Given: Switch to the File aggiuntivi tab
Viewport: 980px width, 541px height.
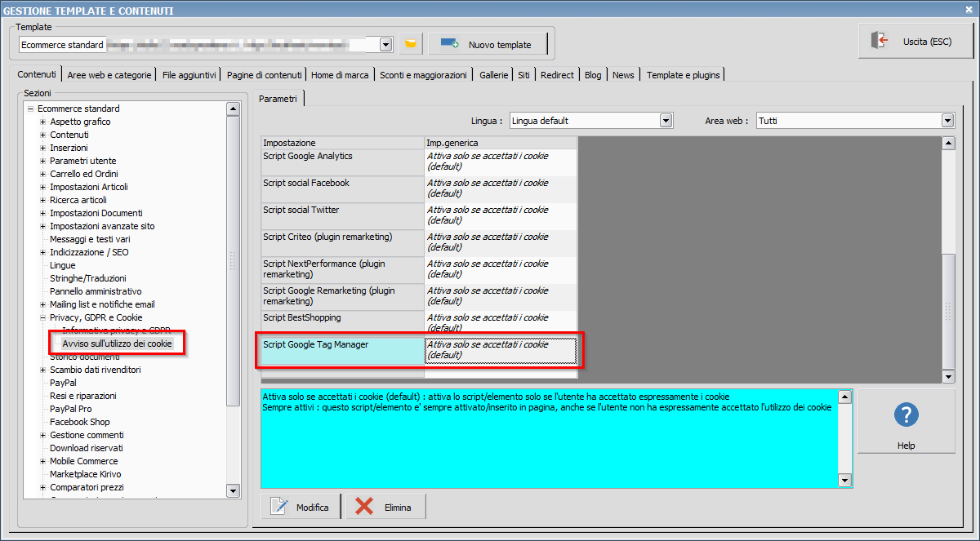Looking at the screenshot, I should [189, 75].
